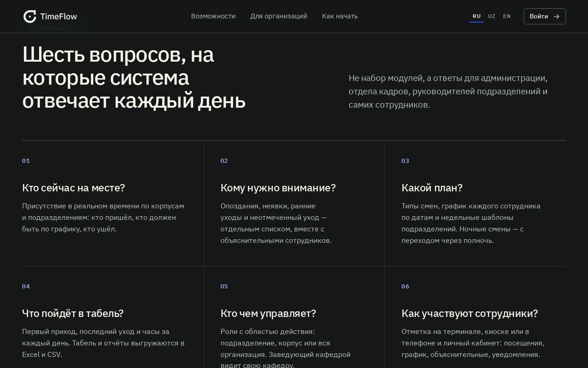Switch language to EN
The image size is (588, 368).
point(507,16)
